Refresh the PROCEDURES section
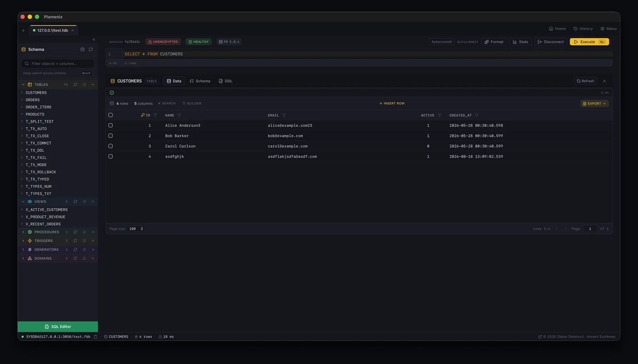Viewport: 638px width, 364px height. (x=75, y=232)
